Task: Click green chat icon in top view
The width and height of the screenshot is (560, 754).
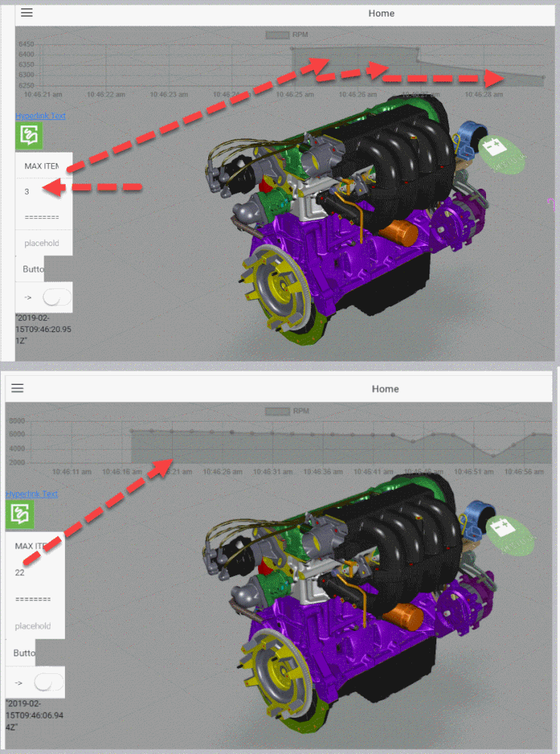Action: (29, 136)
